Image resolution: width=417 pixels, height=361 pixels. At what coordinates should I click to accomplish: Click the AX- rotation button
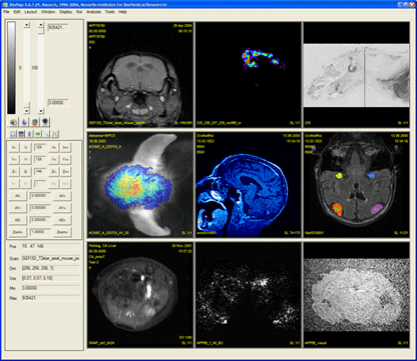coord(18,196)
